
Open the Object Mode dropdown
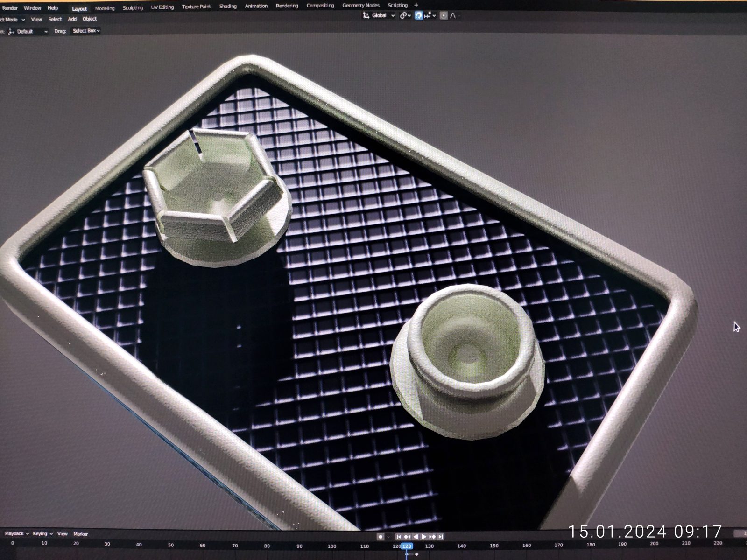click(13, 20)
